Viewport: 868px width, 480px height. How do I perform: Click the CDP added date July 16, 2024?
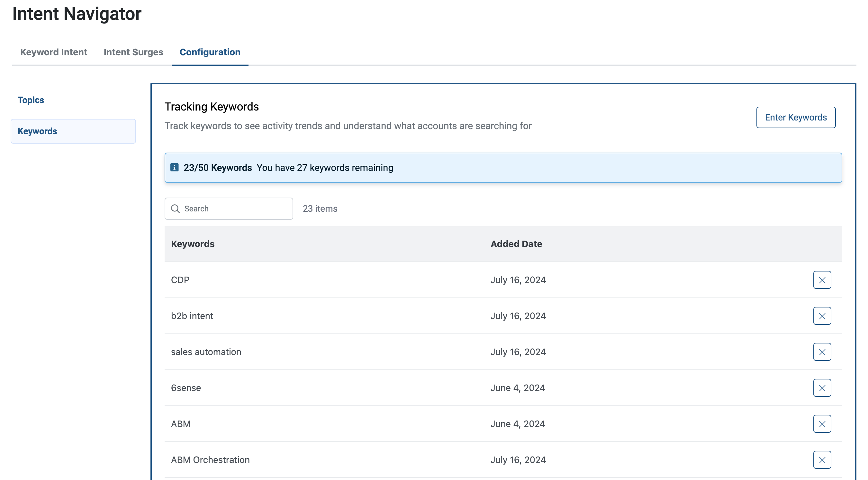(518, 280)
